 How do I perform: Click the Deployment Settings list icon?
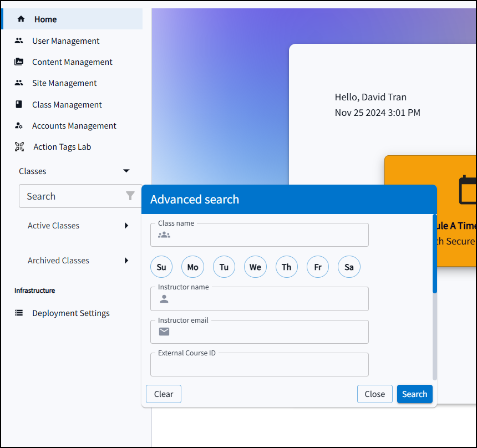point(19,313)
